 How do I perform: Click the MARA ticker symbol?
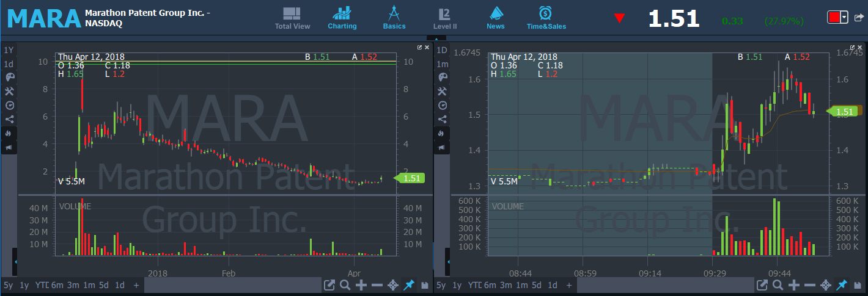click(x=44, y=18)
